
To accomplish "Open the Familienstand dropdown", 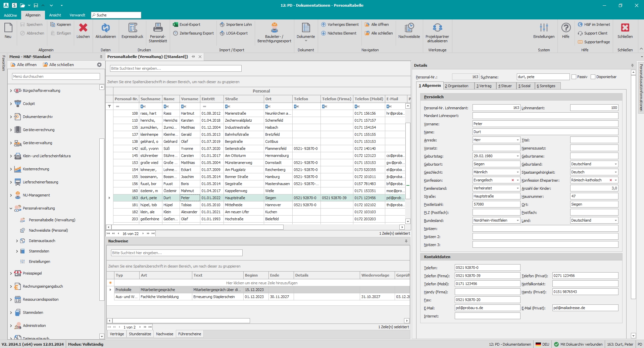I will 517,188.
